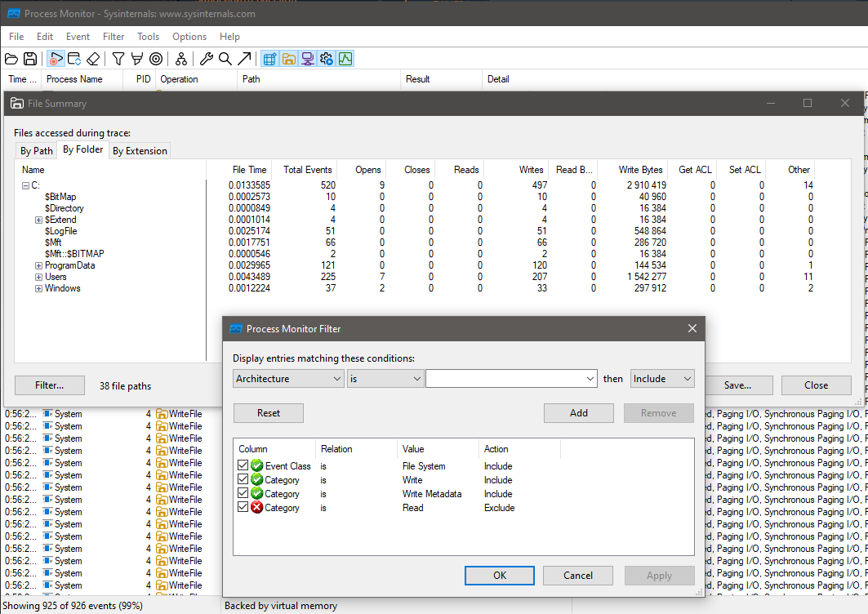Image resolution: width=868 pixels, height=614 pixels.
Task: Click the green check icon beside Event Class
Action: (257, 465)
